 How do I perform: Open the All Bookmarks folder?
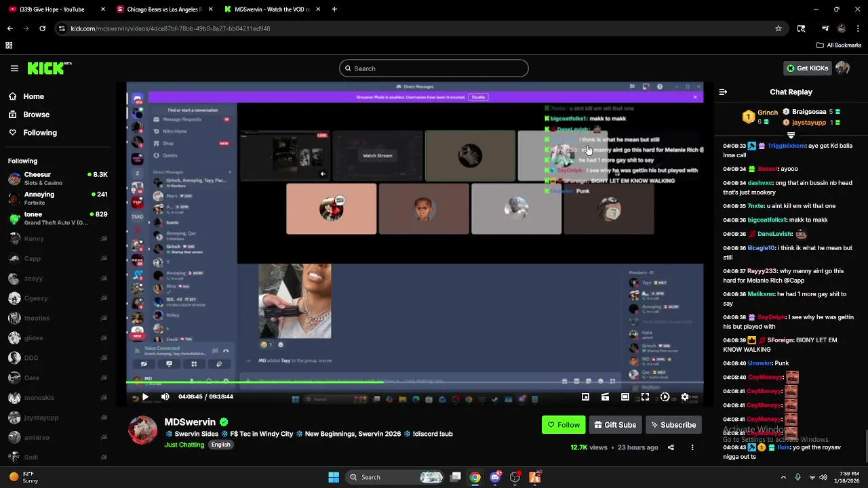click(x=839, y=45)
